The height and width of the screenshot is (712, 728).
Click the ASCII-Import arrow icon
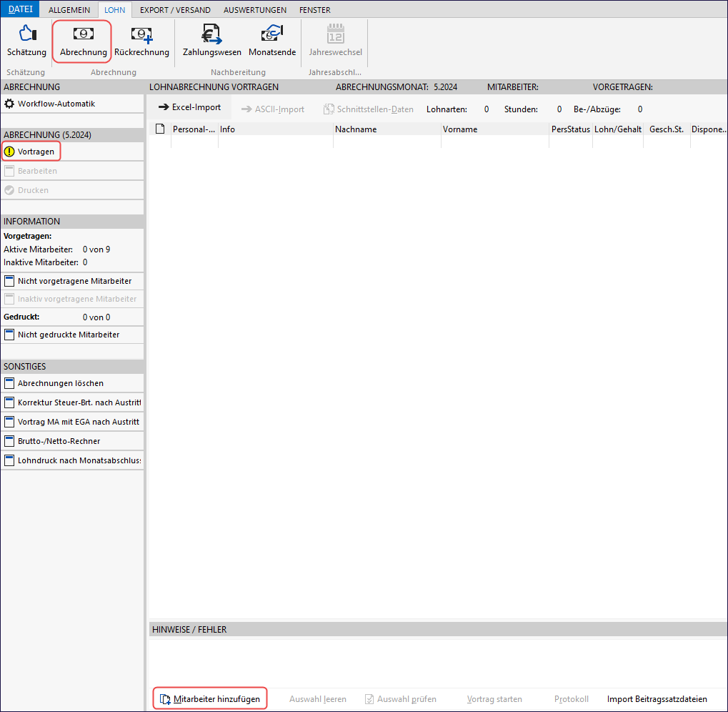click(246, 109)
